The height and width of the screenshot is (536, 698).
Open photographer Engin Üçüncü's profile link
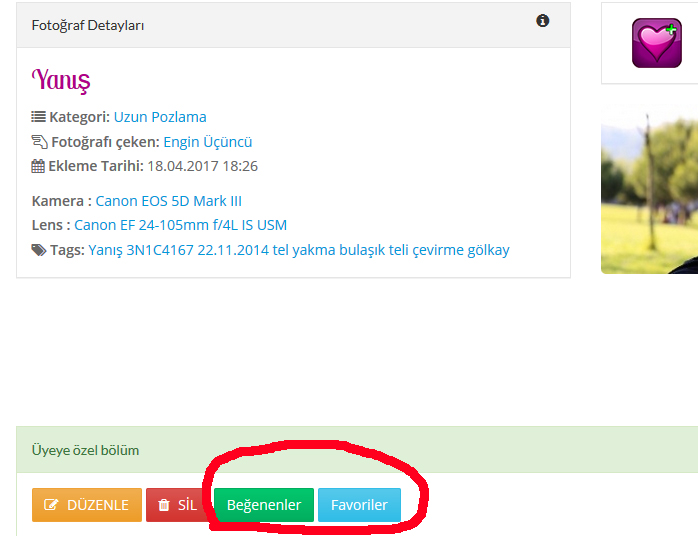207,142
